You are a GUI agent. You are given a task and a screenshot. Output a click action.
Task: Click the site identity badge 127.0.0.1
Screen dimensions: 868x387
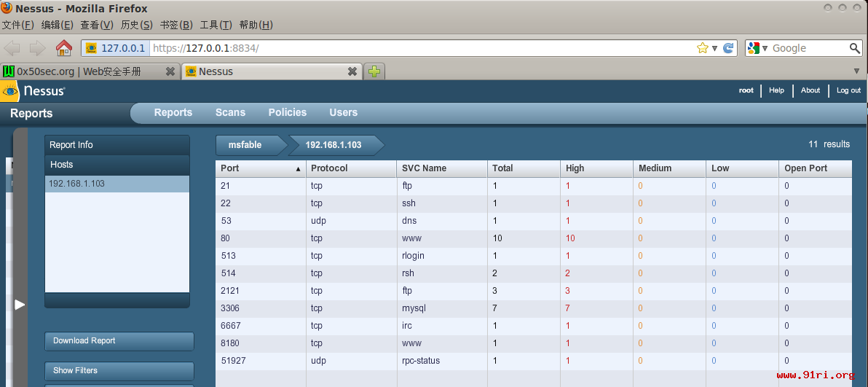click(116, 48)
